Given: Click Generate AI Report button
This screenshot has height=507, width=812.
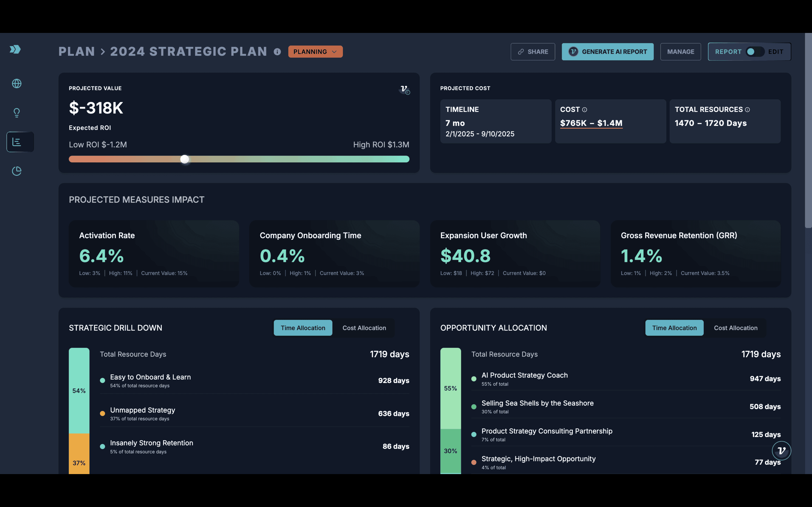Looking at the screenshot, I should 607,52.
